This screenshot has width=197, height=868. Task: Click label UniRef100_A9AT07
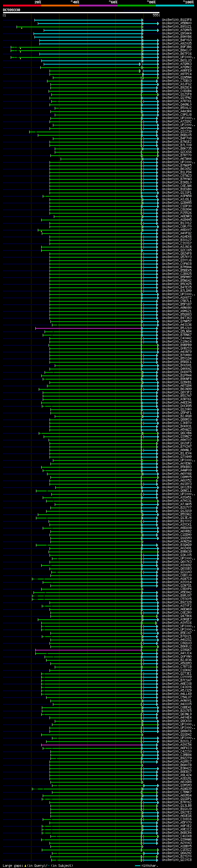176,440
